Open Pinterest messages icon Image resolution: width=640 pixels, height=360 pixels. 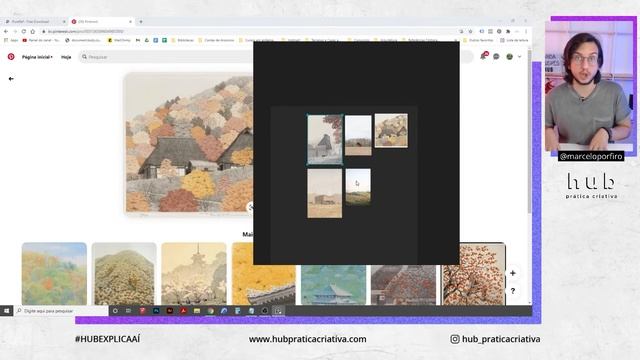coord(496,56)
